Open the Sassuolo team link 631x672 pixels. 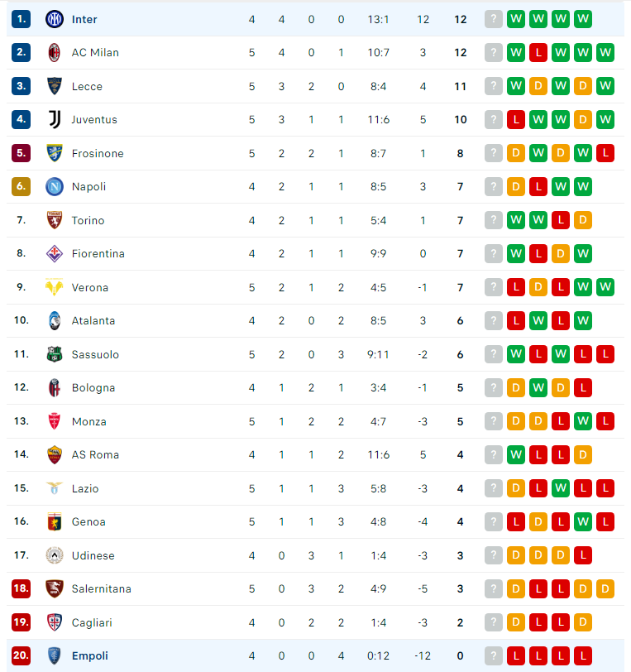pos(95,354)
